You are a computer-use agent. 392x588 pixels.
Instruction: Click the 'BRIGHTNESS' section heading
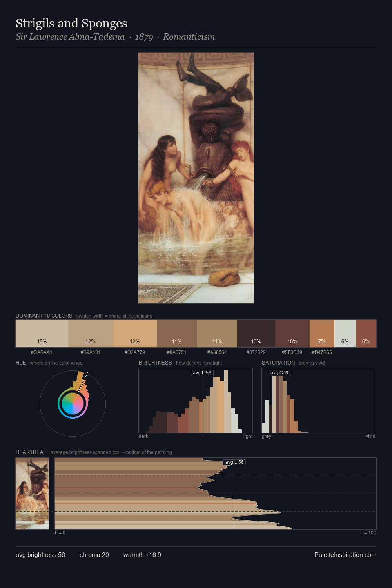pyautogui.click(x=155, y=363)
